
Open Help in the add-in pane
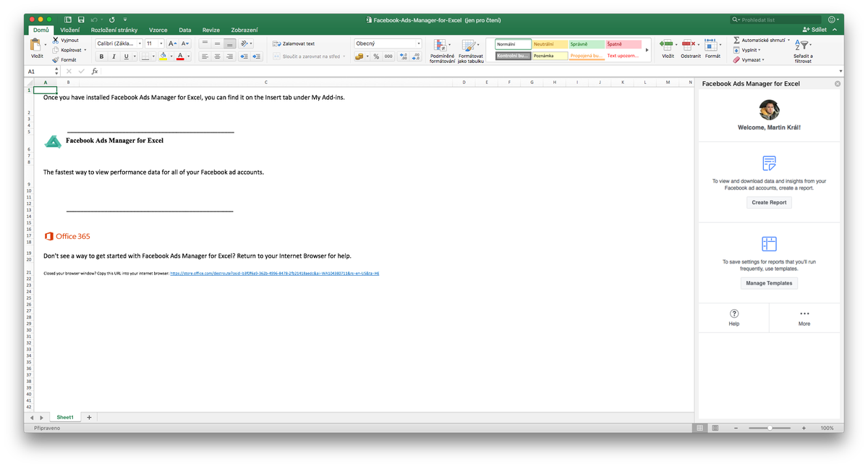(733, 317)
